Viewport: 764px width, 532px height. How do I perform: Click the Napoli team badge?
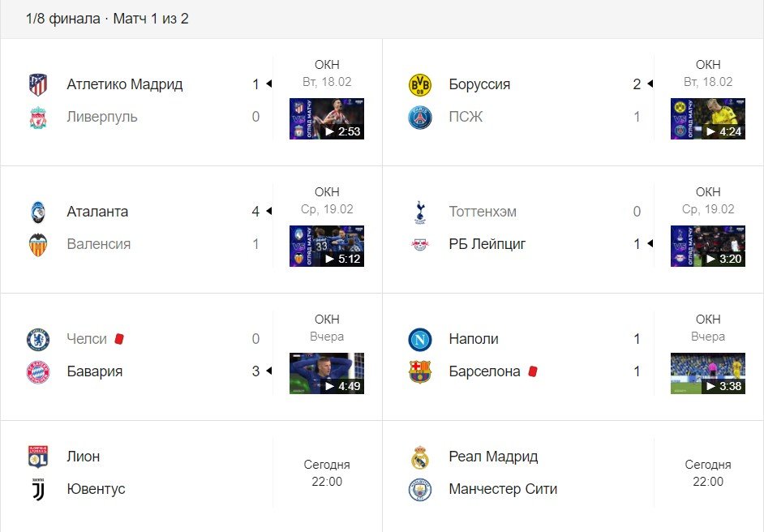tap(417, 339)
